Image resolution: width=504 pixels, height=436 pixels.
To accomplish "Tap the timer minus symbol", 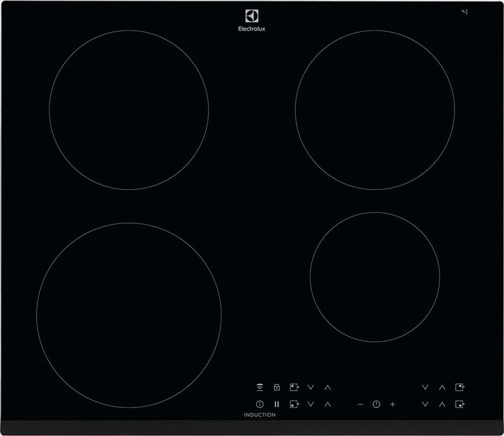I will click(x=360, y=404).
